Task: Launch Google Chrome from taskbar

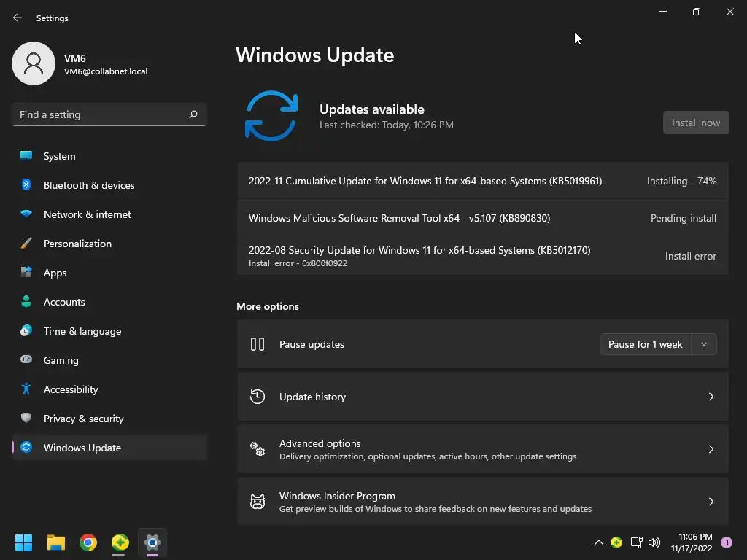Action: click(x=88, y=542)
